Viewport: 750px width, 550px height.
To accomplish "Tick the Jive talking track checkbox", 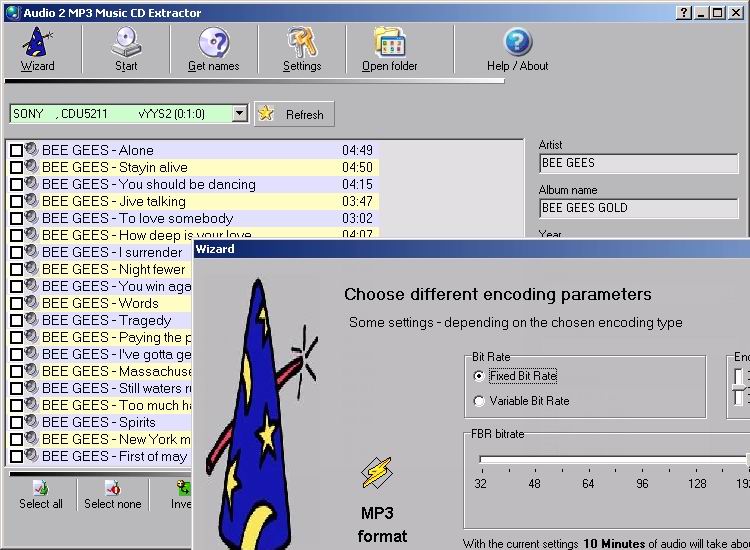I will click(16, 201).
